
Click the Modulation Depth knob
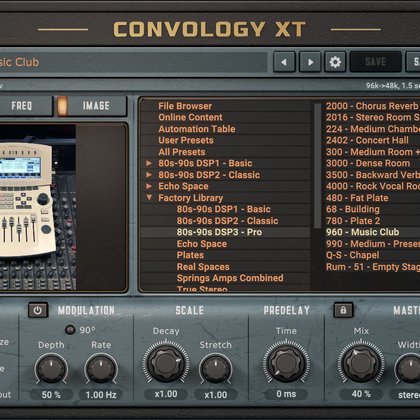pos(51,369)
